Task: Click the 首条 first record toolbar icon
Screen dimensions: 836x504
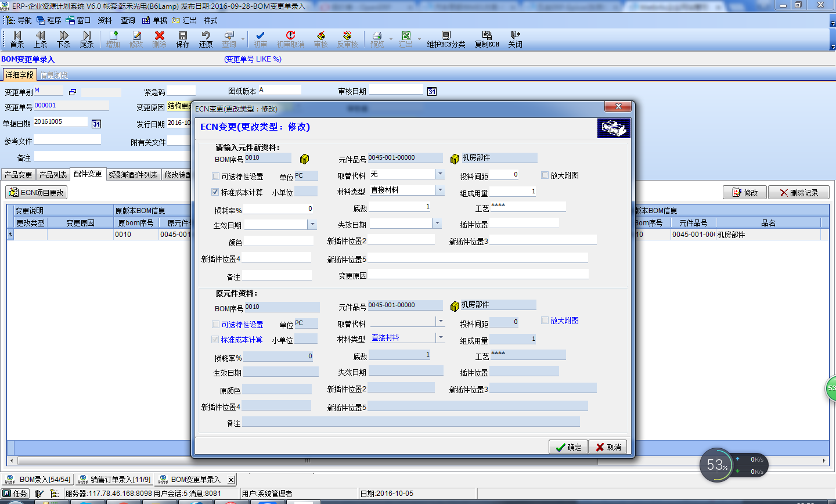Action: click(17, 39)
